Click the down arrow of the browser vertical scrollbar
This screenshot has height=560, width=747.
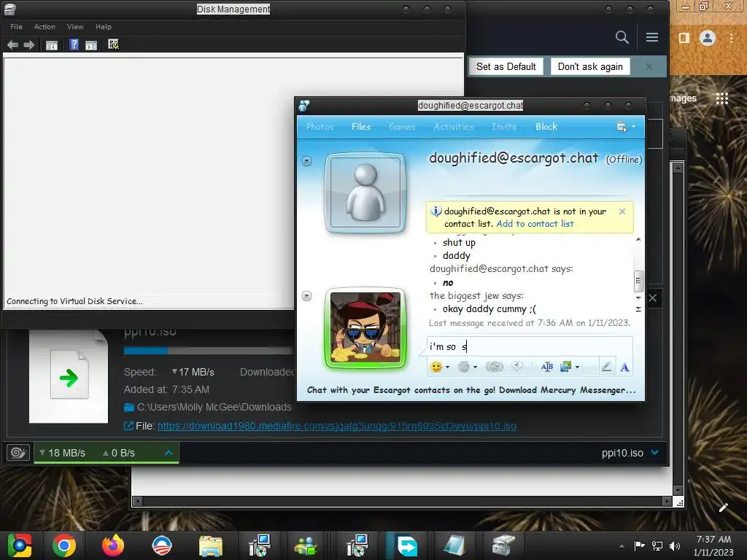point(678,491)
